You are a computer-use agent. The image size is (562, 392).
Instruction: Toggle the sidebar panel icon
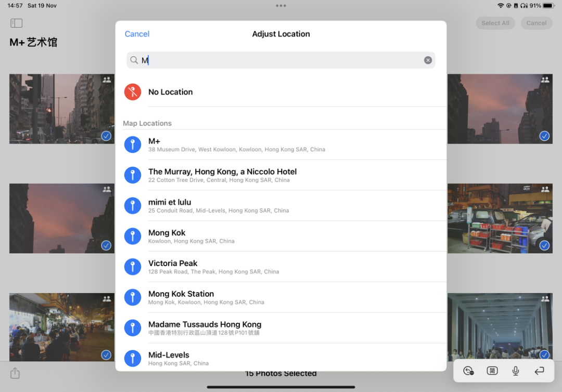17,23
